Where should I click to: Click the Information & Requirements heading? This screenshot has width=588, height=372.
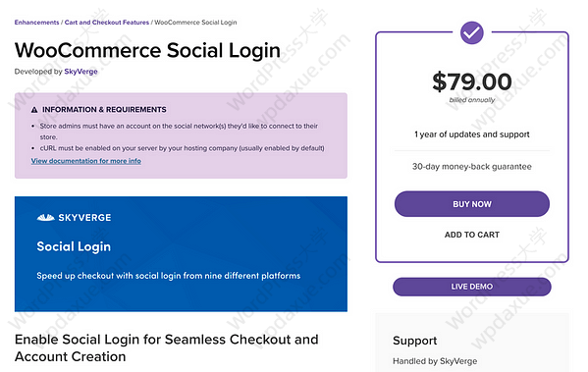click(104, 110)
